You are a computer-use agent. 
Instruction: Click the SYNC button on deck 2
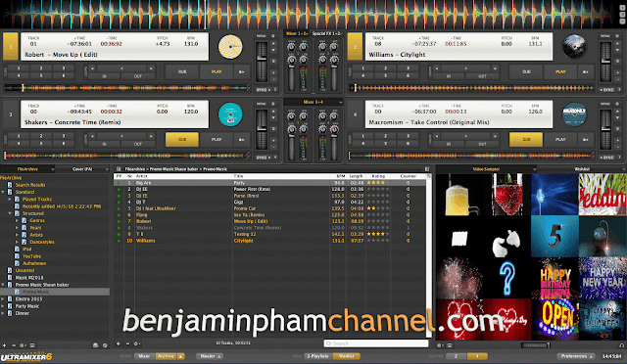607,89
